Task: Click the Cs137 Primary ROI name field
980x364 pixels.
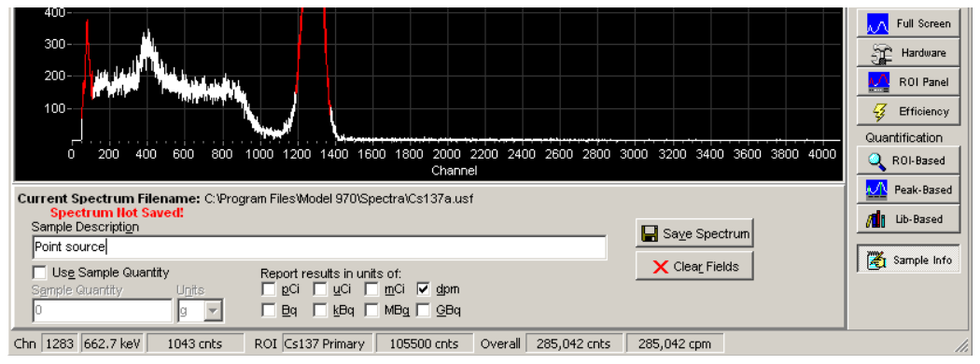Action: [328, 343]
